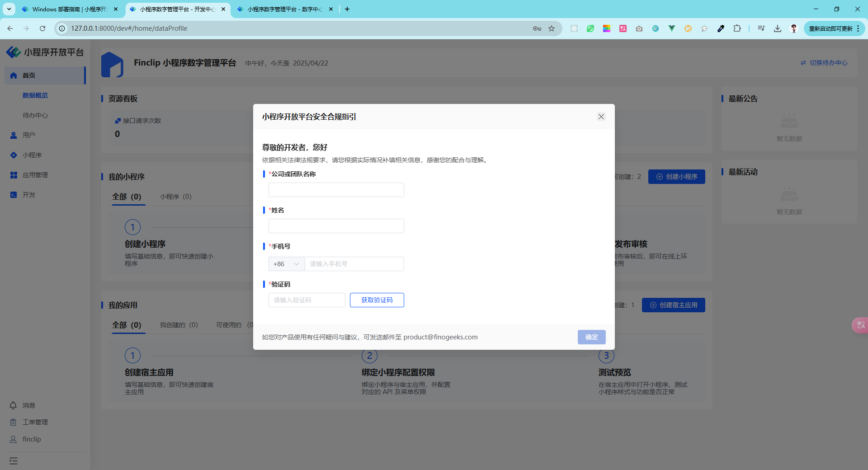Click the 接口请求次数 label
Viewport: 868px width, 470px height.
pos(142,121)
